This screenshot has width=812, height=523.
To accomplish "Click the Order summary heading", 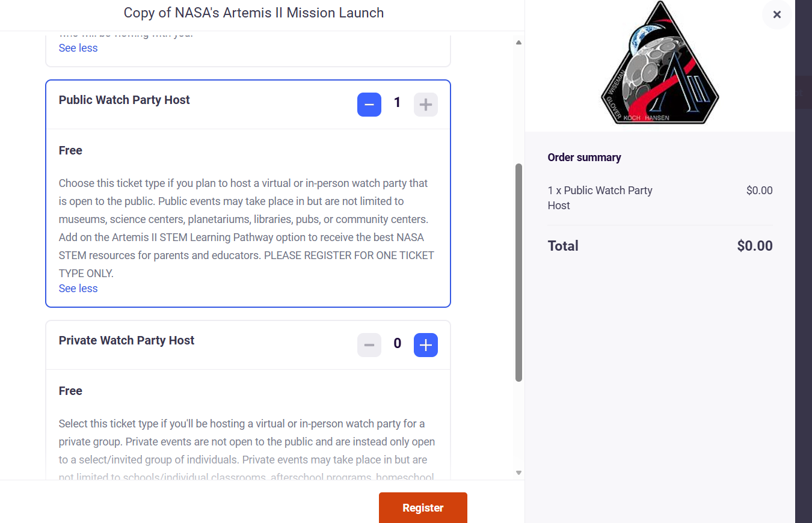I will [x=584, y=158].
